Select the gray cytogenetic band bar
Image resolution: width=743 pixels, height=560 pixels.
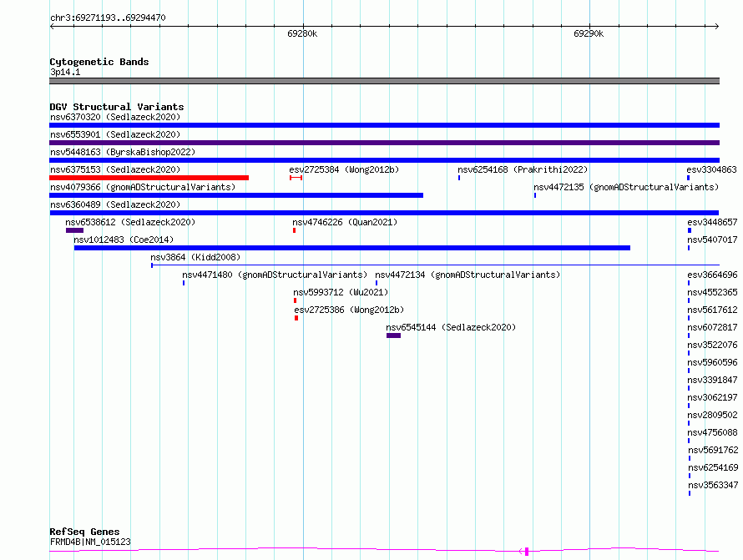[384, 81]
